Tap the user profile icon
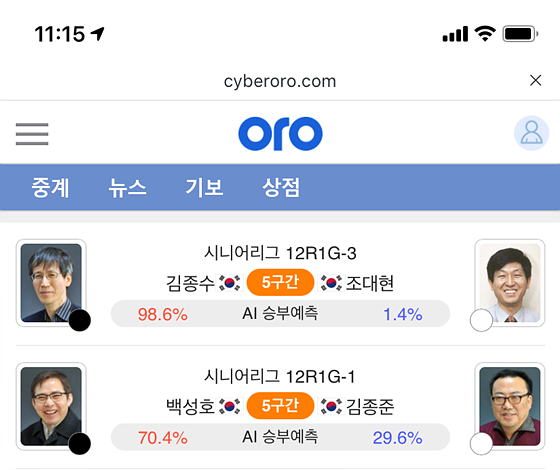 [531, 133]
